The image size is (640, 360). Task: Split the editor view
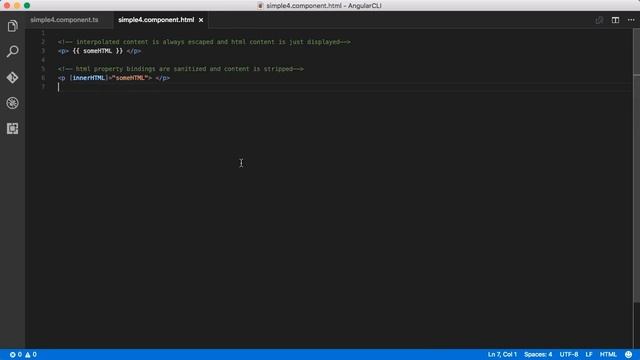tap(615, 20)
